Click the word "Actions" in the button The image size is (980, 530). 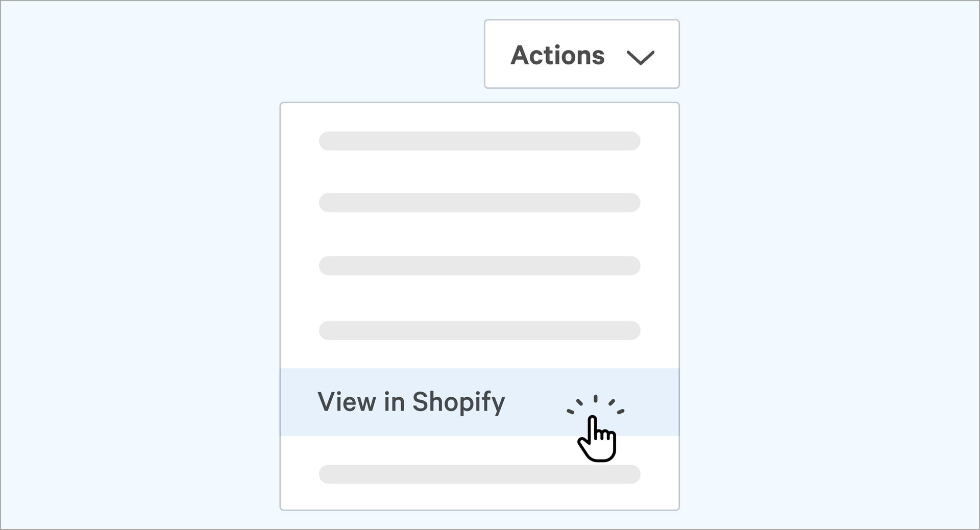pyautogui.click(x=557, y=55)
